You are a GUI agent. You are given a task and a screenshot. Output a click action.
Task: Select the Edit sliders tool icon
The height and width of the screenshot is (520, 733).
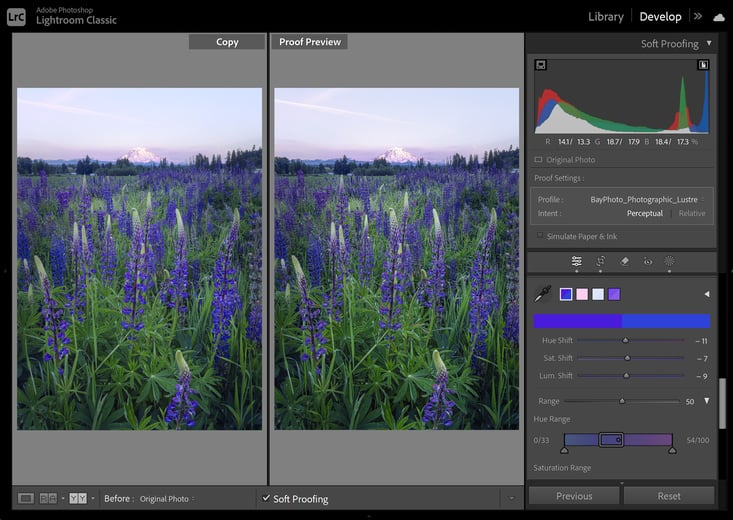[576, 261]
